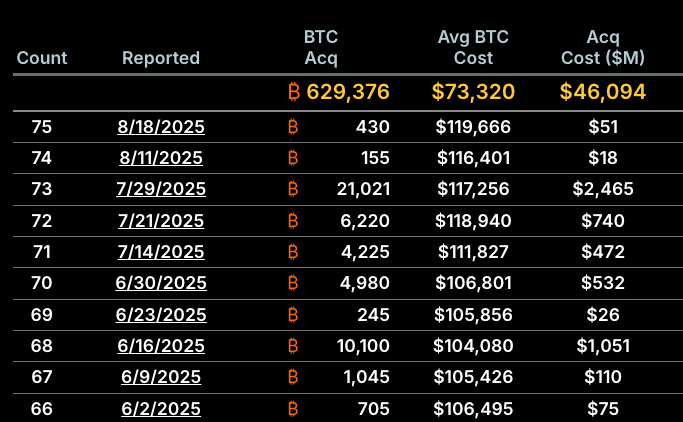This screenshot has width=683, height=422.
Task: Click the Bitcoin icon next to 21,021
Action: click(293, 189)
